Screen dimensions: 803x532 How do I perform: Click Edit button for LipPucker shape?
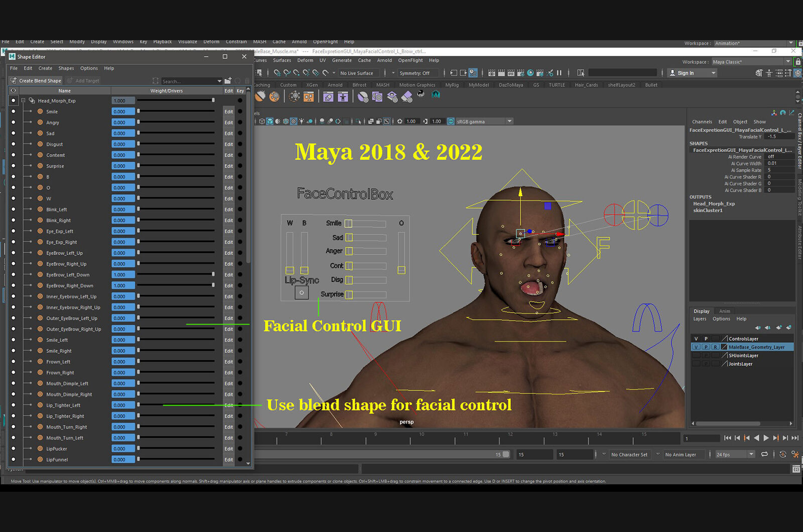(229, 449)
